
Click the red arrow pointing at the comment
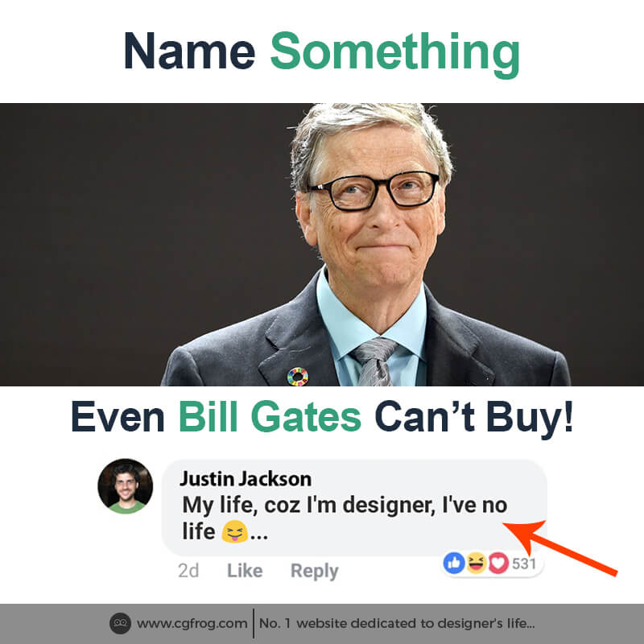559,547
